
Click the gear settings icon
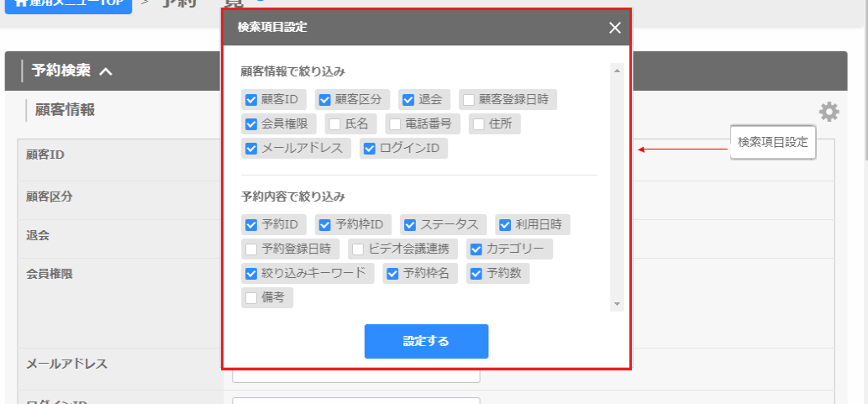tap(829, 112)
